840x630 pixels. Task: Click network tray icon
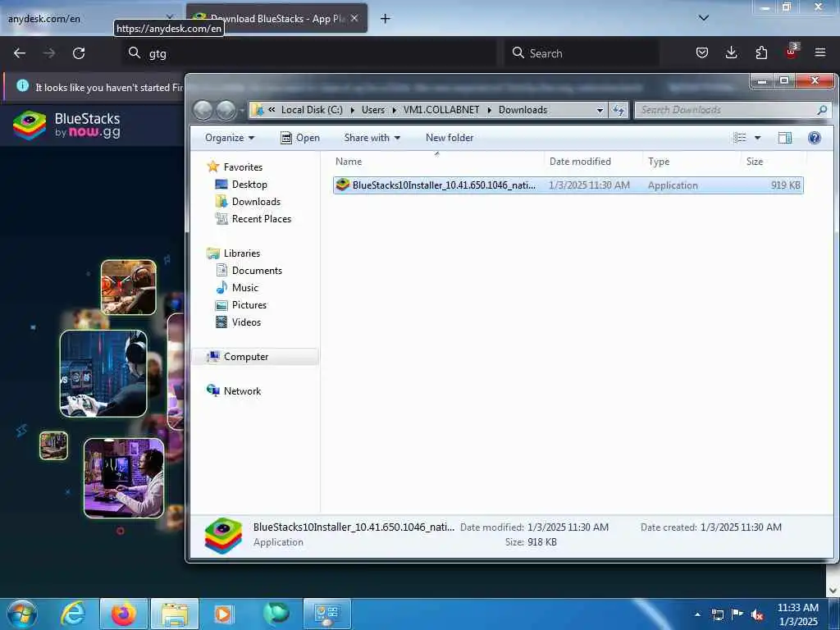[717, 614]
